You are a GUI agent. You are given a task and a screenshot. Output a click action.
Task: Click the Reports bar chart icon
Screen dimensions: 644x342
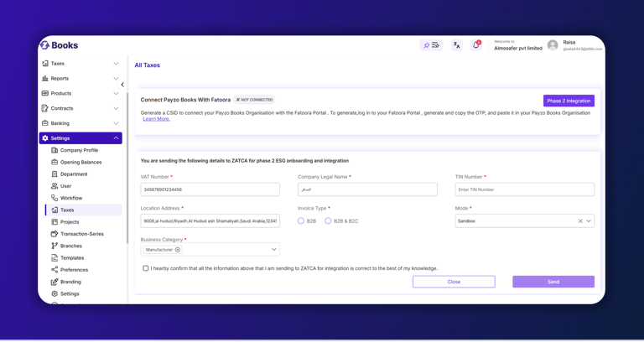tap(45, 79)
